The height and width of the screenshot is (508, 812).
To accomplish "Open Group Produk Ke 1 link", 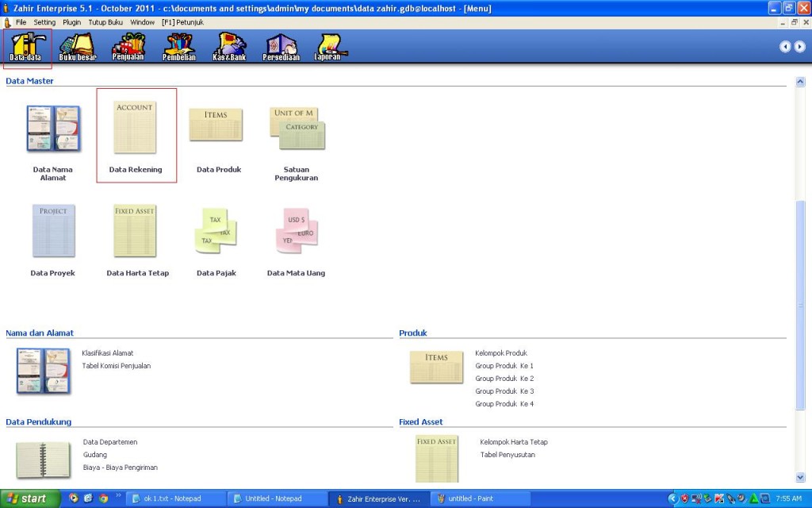I will coord(504,366).
